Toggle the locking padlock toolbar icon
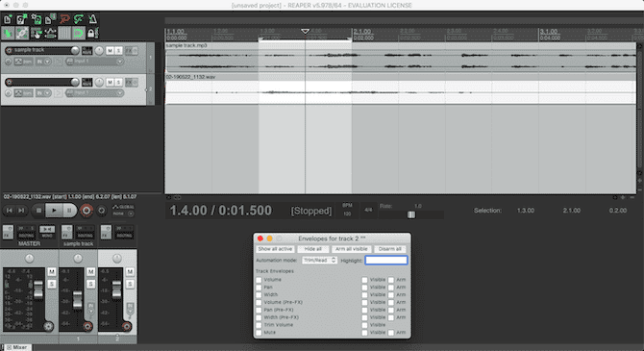The height and width of the screenshot is (351, 644). 93,33
